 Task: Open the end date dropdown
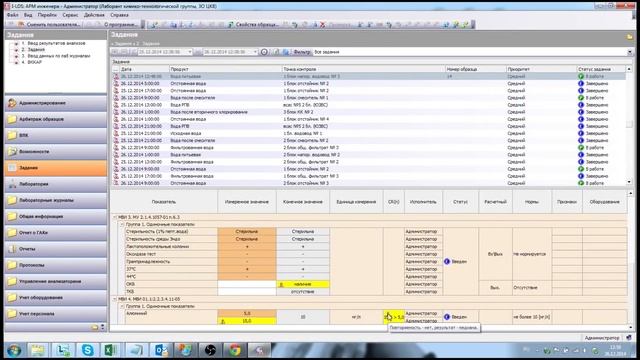coord(255,52)
